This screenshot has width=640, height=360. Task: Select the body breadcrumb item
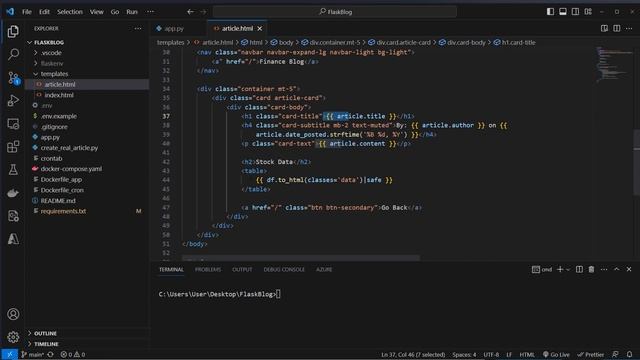282,42
